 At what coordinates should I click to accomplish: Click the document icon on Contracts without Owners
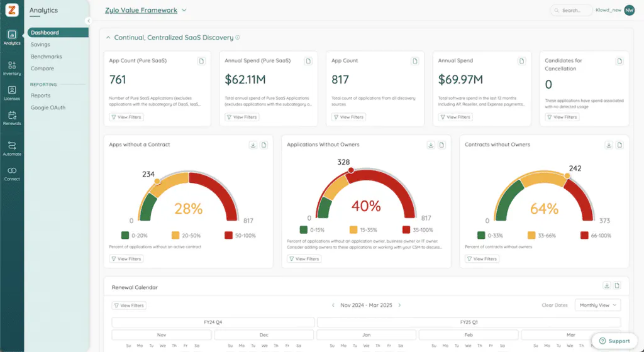[x=619, y=145]
